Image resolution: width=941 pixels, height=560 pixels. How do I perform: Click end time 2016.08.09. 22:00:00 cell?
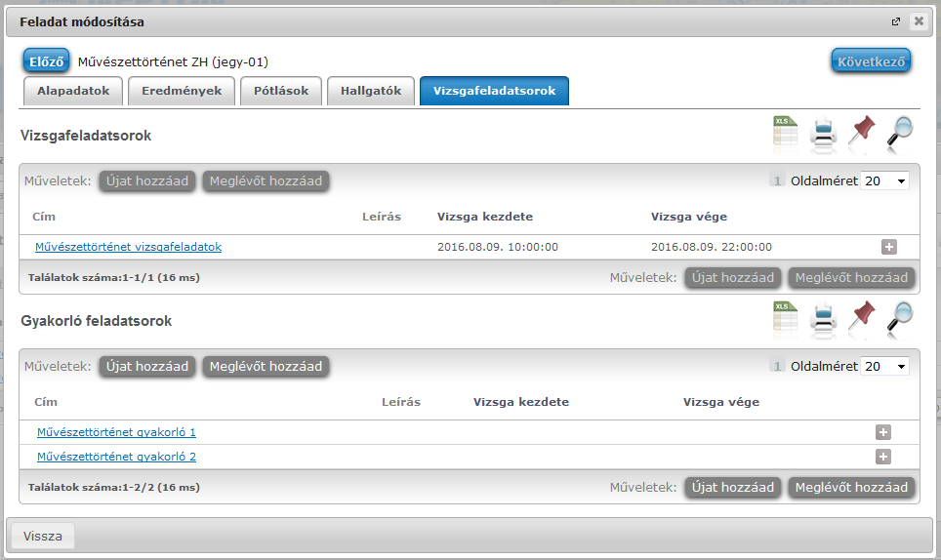pos(712,247)
